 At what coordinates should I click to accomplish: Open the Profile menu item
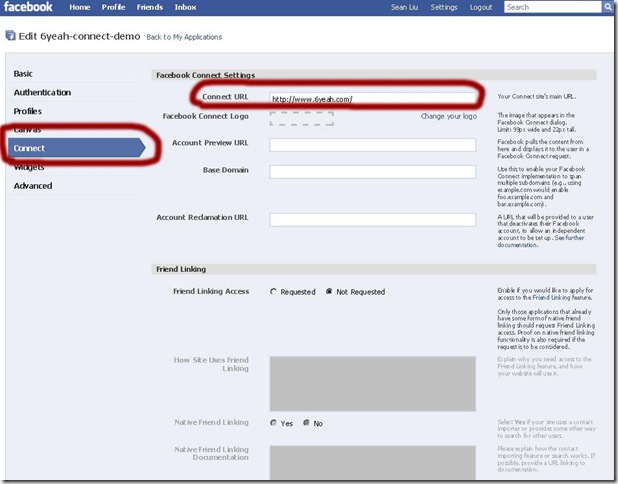pos(114,7)
